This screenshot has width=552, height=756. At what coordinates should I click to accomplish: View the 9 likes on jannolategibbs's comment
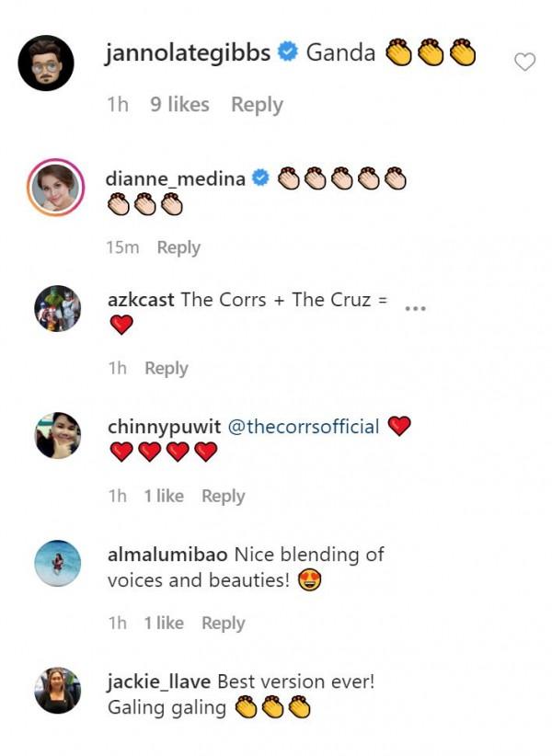click(180, 105)
